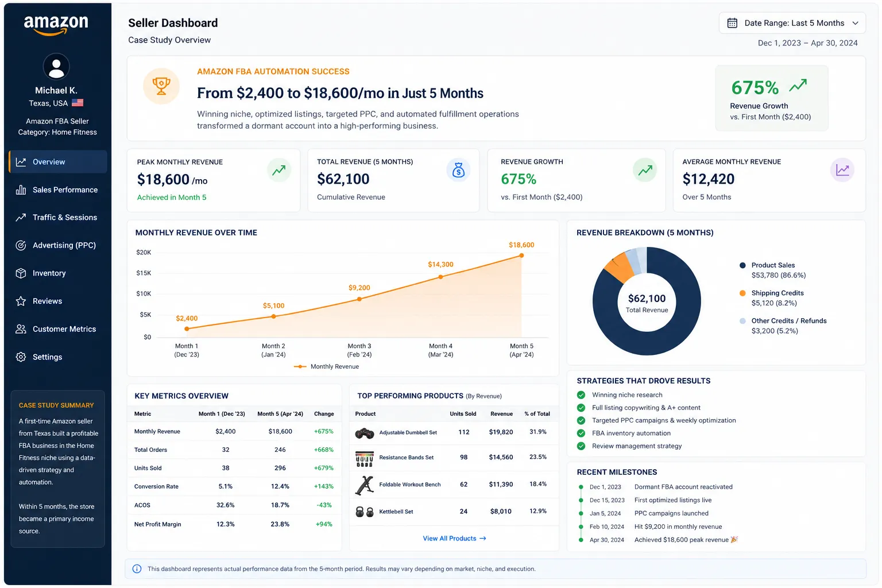Open Advertising (PPC) page
Screen dimensions: 882x588
58,245
